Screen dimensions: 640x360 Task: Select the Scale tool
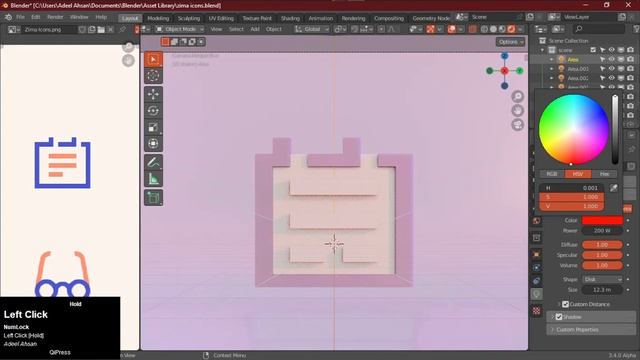pyautogui.click(x=153, y=127)
